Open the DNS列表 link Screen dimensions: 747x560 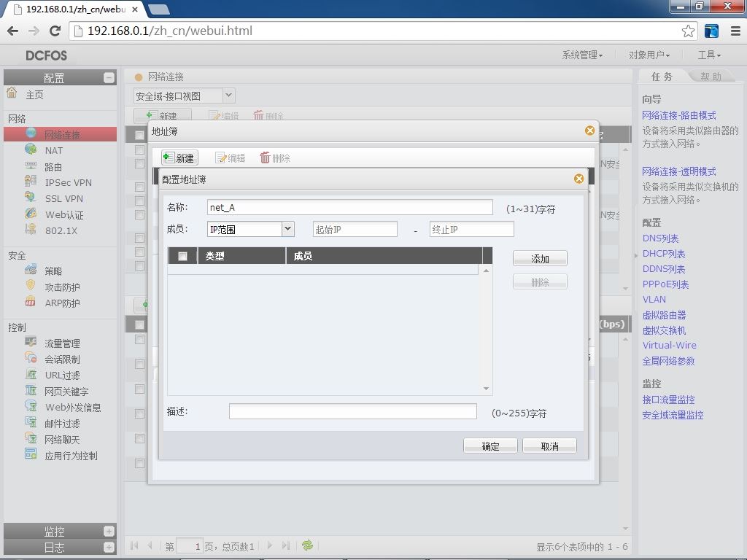click(x=660, y=238)
